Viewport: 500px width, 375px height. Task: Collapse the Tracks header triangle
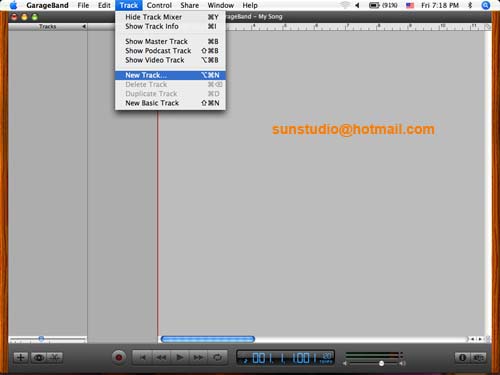[84, 26]
